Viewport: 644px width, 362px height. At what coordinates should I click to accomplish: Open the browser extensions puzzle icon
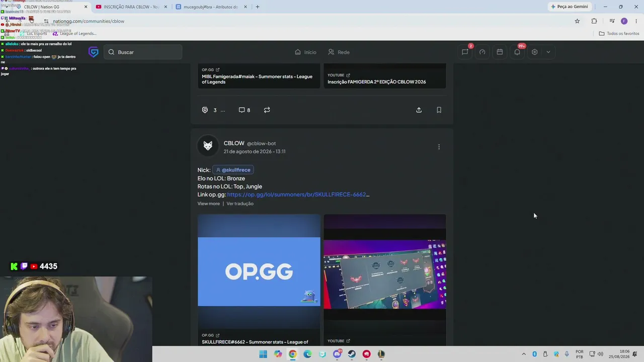pos(594,21)
